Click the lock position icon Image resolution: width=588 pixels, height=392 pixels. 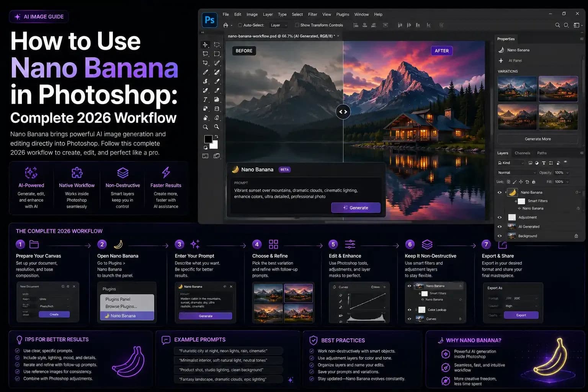click(x=521, y=182)
